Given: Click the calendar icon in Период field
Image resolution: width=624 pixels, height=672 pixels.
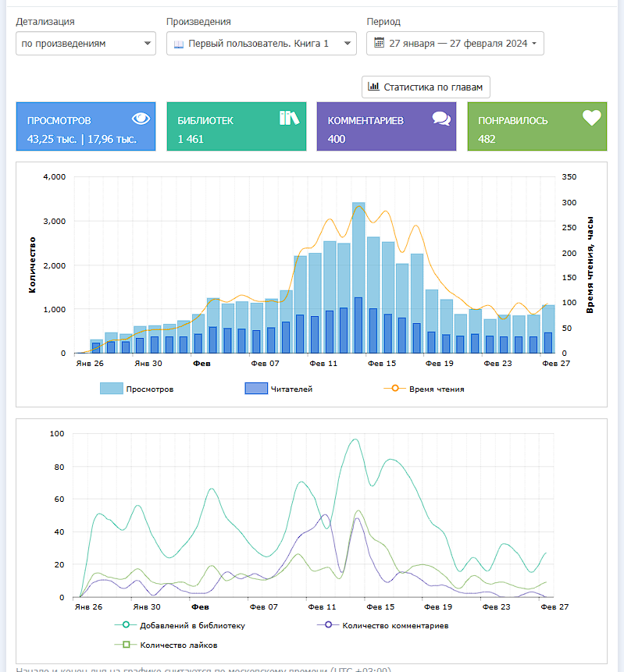Looking at the screenshot, I should pos(380,44).
